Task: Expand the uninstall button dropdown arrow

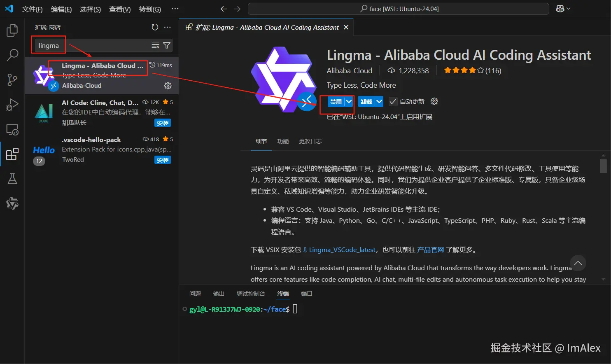Action: coord(379,101)
